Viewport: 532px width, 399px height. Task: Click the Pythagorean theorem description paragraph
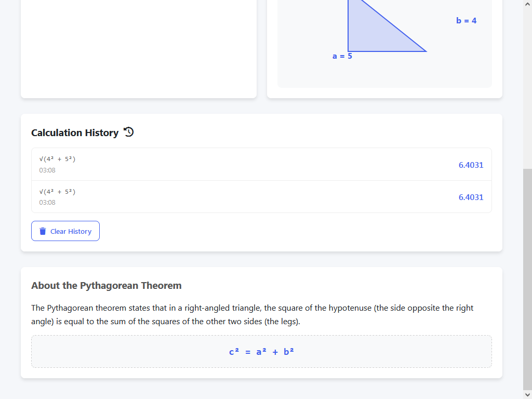pyautogui.click(x=252, y=315)
